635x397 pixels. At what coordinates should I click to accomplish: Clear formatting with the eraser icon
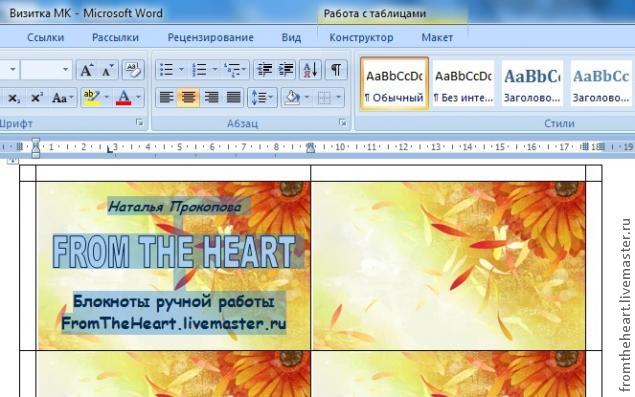(133, 70)
